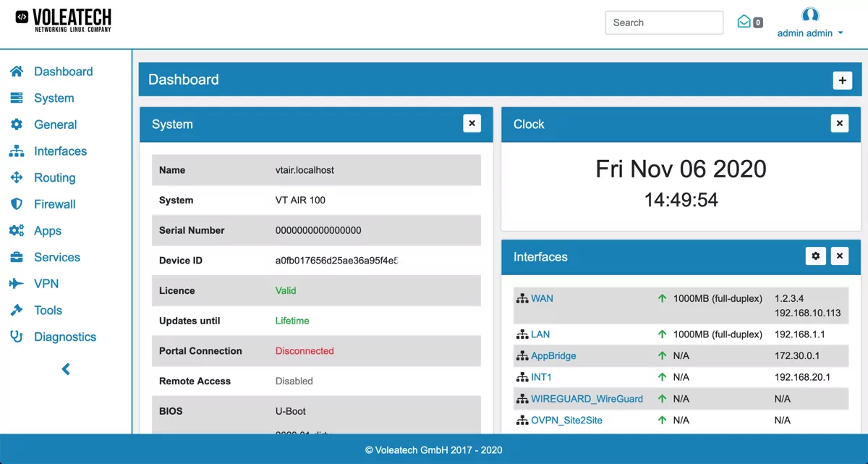Open the System menu item
This screenshot has width=868, height=464.
(x=54, y=98)
